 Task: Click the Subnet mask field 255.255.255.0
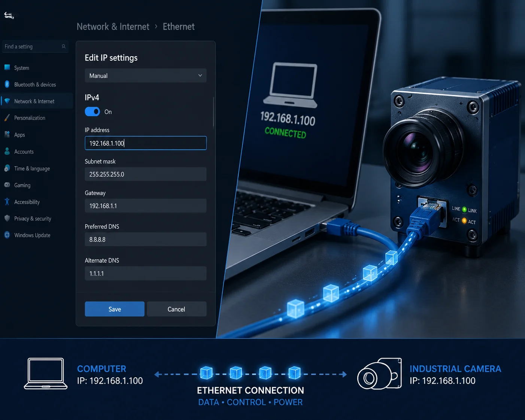(x=146, y=174)
